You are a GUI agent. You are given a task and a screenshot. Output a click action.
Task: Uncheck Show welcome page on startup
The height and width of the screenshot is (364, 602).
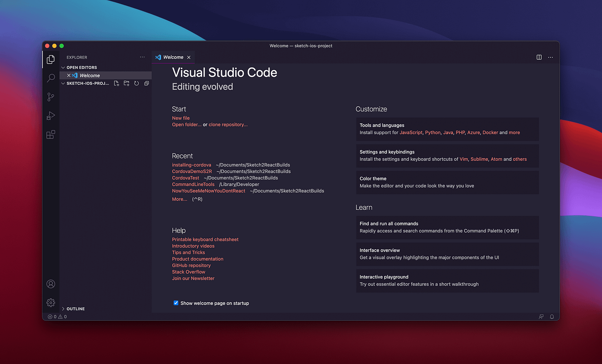176,303
